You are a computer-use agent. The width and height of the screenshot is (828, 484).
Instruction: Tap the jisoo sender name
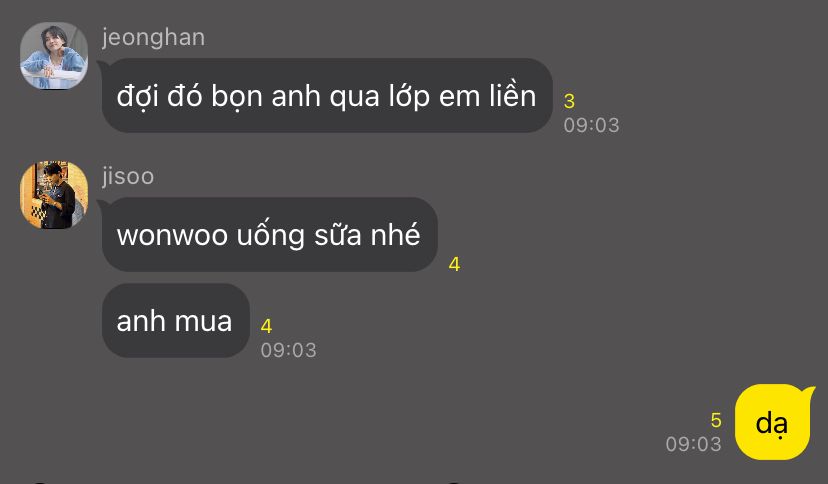(128, 176)
